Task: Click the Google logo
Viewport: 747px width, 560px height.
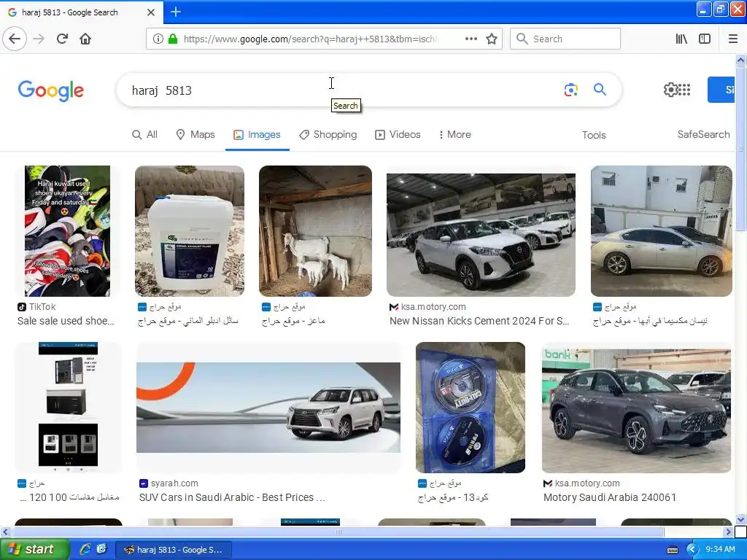Action: coord(51,90)
